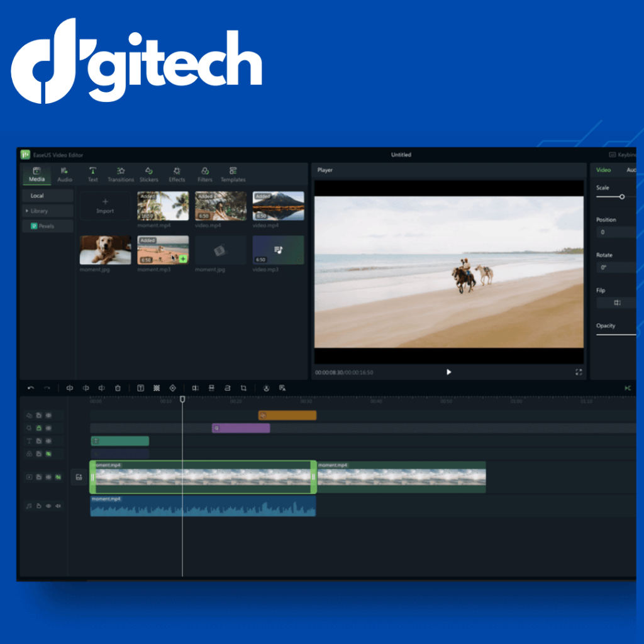Toggle visibility eye on the effects track
Viewport: 644px width, 644px height.
point(48,428)
